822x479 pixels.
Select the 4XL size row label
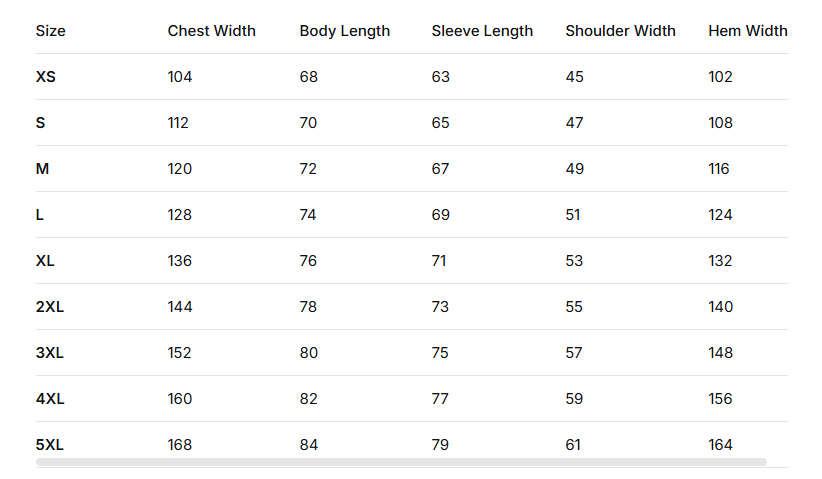[50, 399]
